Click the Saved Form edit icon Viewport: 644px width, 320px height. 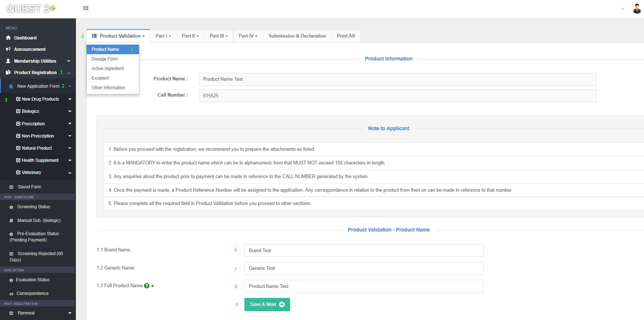[11, 187]
